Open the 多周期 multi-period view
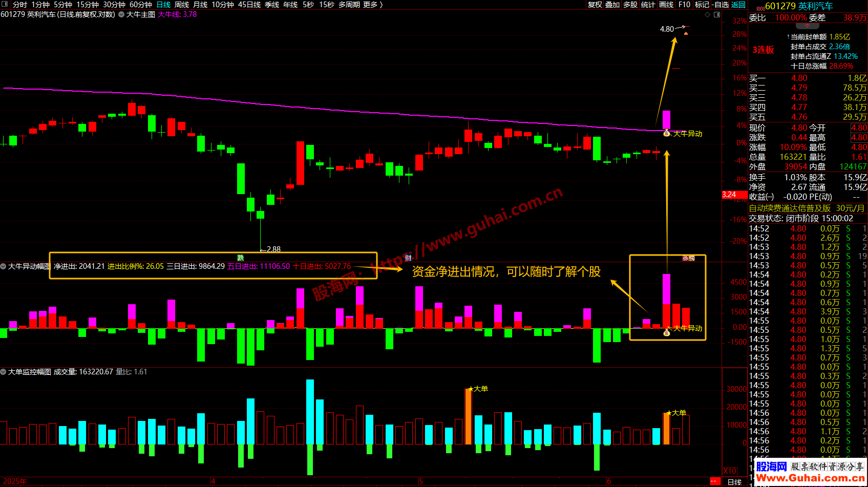Viewport: 868px width, 487px height. [x=349, y=5]
